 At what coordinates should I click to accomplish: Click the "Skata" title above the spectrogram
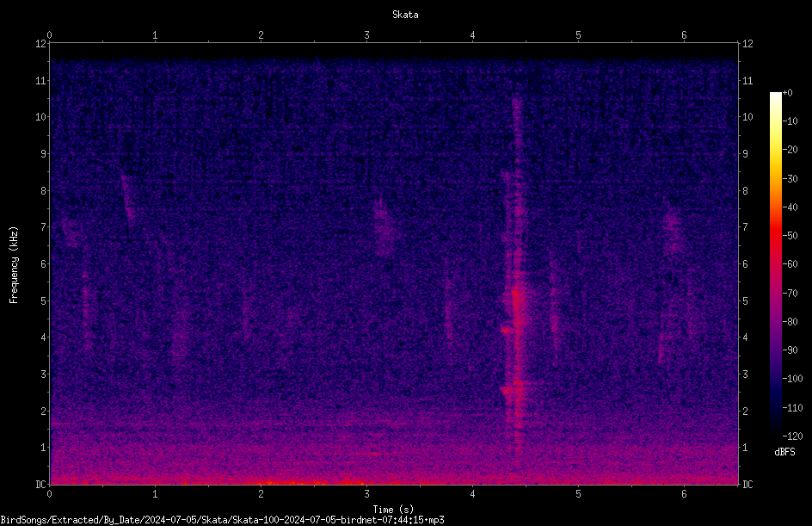pyautogui.click(x=405, y=15)
